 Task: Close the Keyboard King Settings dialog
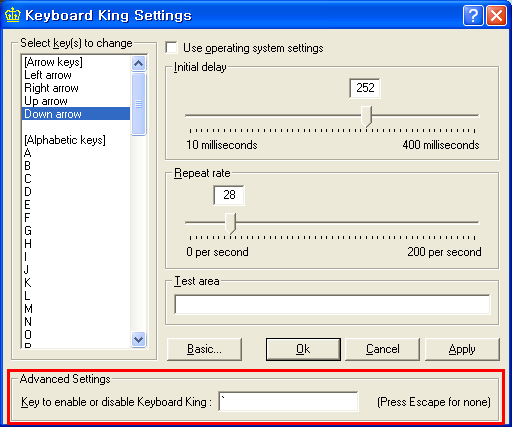point(496,16)
